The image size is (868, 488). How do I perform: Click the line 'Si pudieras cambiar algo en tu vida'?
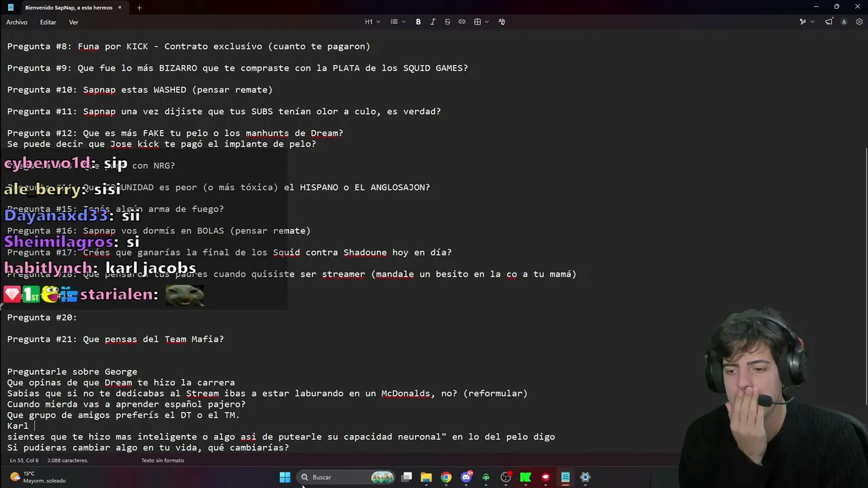pyautogui.click(x=148, y=448)
